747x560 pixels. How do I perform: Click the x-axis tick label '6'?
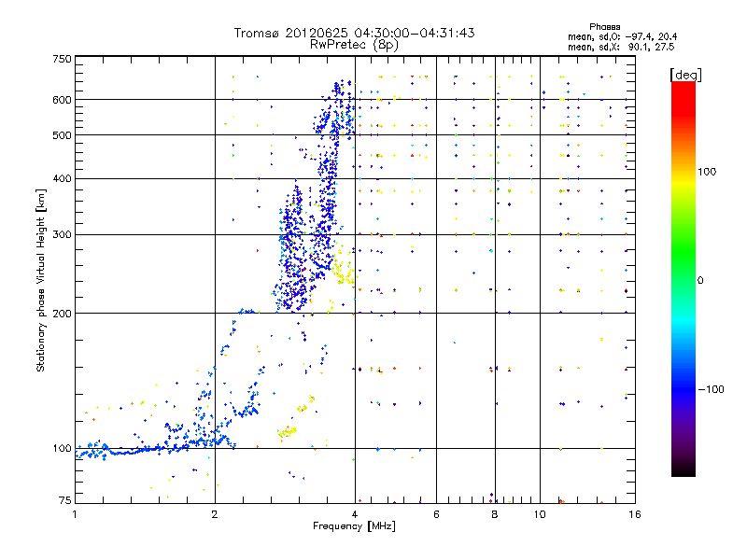pos(436,514)
